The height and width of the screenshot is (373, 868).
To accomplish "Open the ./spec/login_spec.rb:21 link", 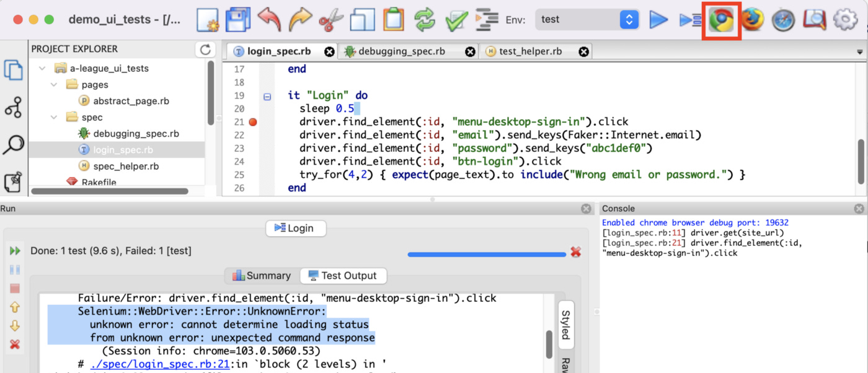I will click(159, 364).
